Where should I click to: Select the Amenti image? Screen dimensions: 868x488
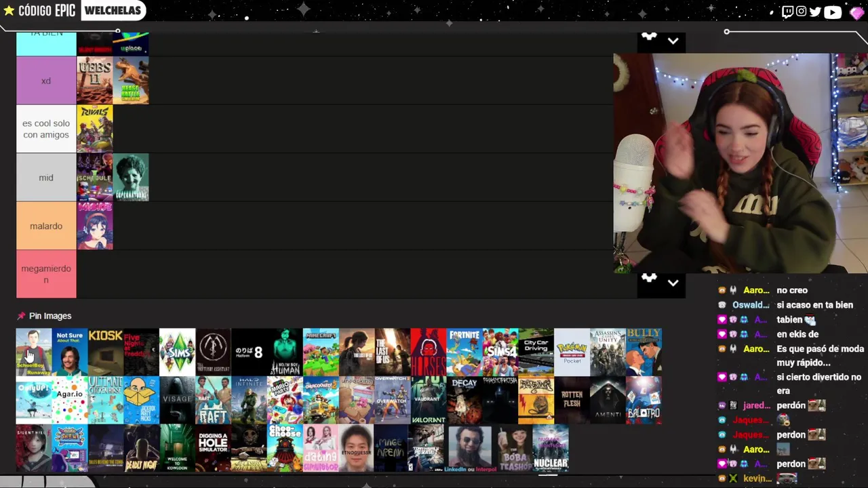click(608, 400)
